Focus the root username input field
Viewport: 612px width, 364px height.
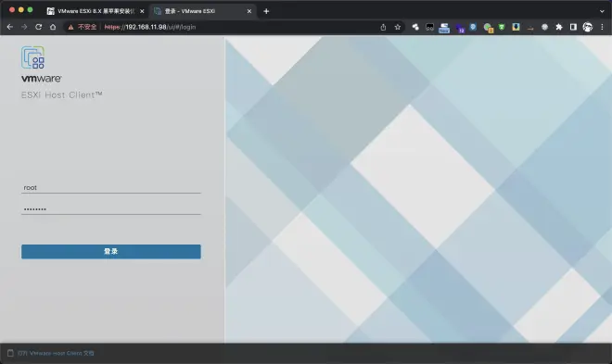point(111,187)
